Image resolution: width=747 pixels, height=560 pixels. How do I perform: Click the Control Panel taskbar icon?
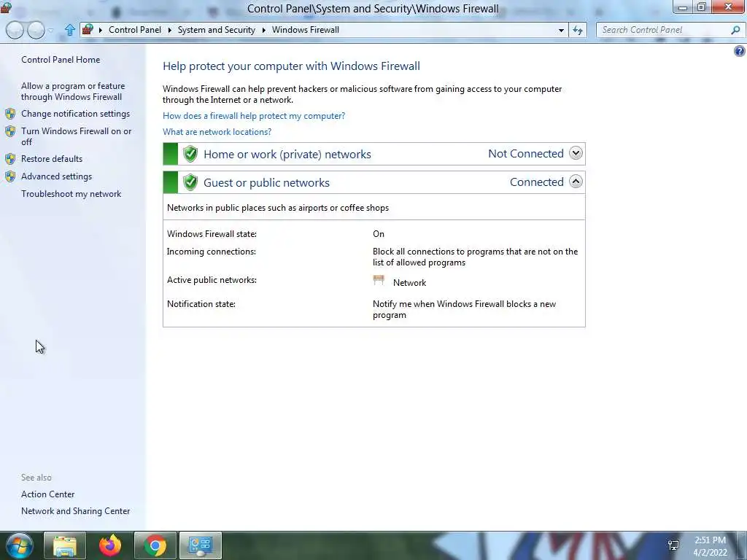point(201,545)
